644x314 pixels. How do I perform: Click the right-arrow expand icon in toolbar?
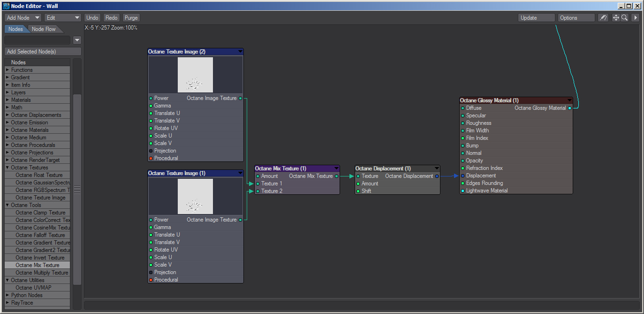[636, 18]
